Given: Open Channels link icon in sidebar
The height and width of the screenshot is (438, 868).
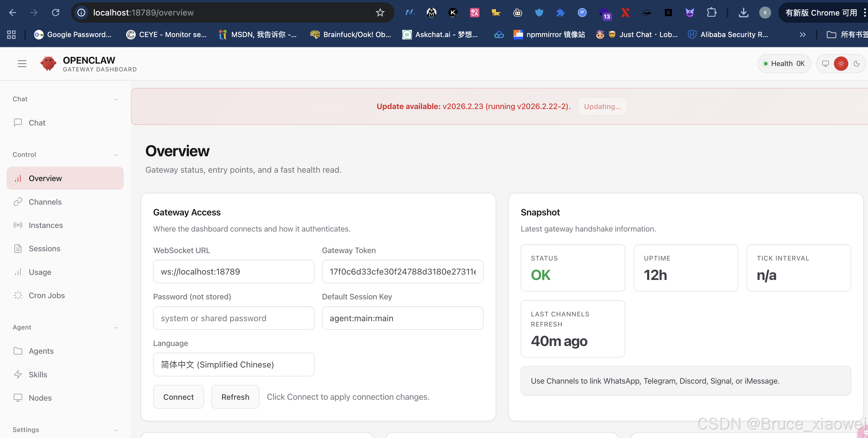Looking at the screenshot, I should click(18, 202).
